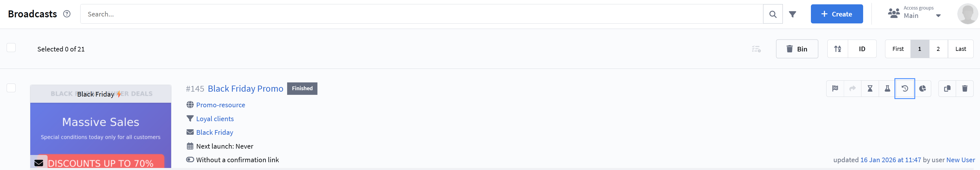
Task: Open the Black Friday Promo broadcast link
Action: click(245, 88)
